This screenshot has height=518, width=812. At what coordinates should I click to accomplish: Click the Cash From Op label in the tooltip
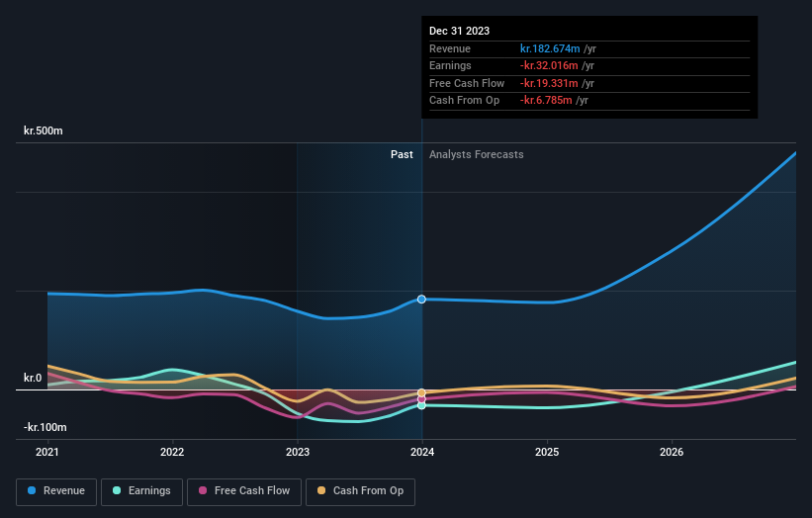coord(464,101)
